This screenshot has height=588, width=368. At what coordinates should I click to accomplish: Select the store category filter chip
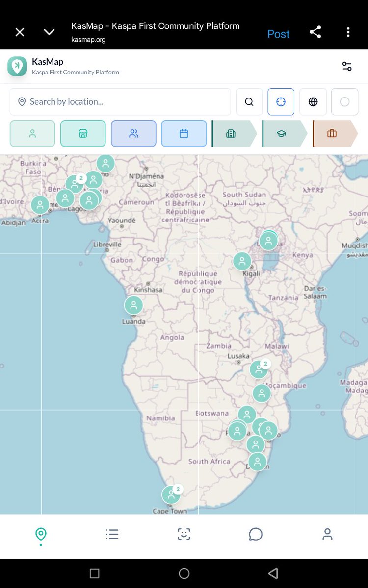tap(83, 133)
